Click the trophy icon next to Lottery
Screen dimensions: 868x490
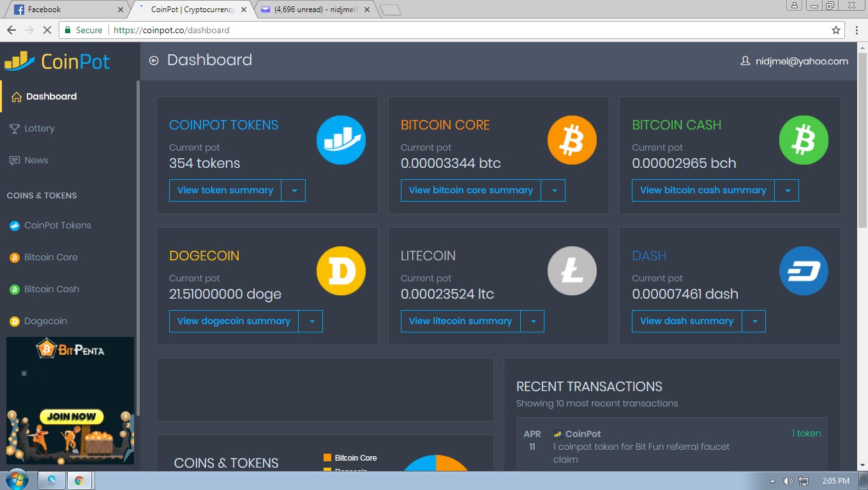[15, 128]
